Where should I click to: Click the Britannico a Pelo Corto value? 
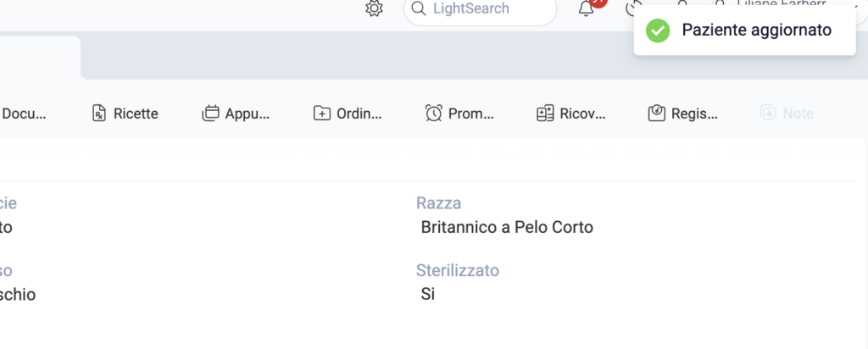point(507,227)
